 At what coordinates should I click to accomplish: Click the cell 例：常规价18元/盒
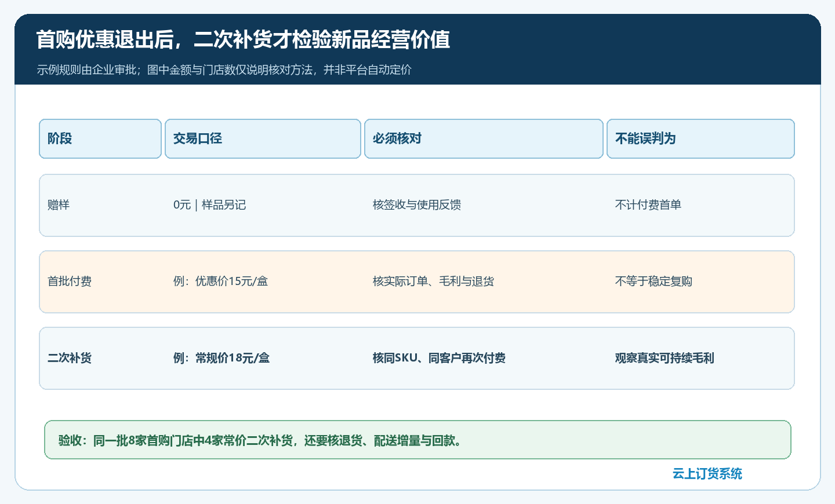222,358
